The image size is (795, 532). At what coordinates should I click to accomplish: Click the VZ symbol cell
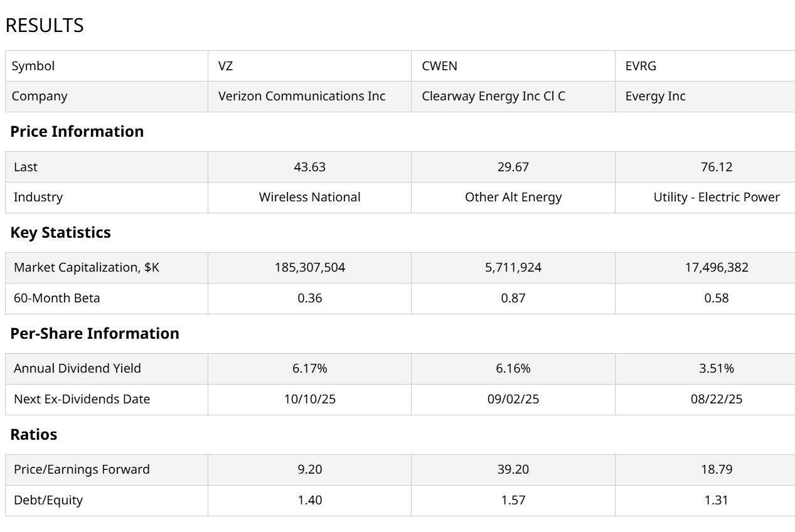click(x=225, y=66)
